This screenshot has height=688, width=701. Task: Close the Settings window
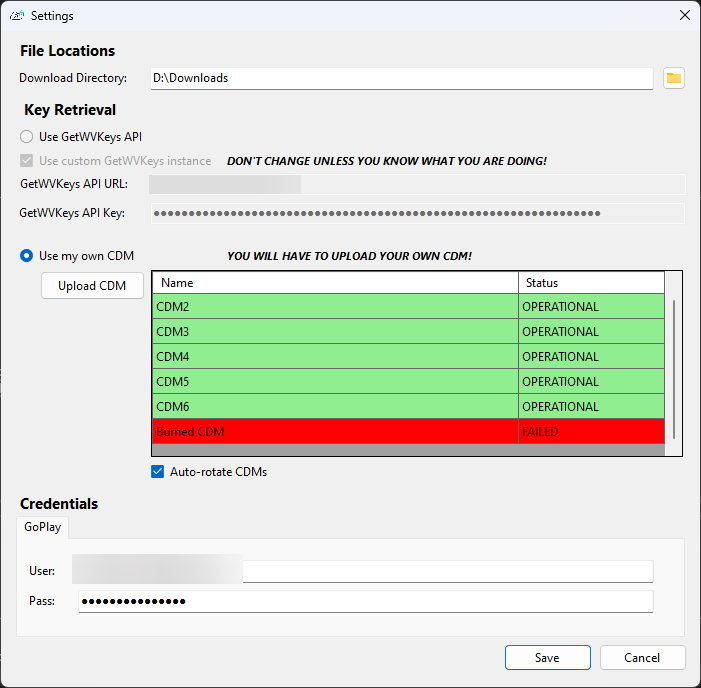pos(684,15)
